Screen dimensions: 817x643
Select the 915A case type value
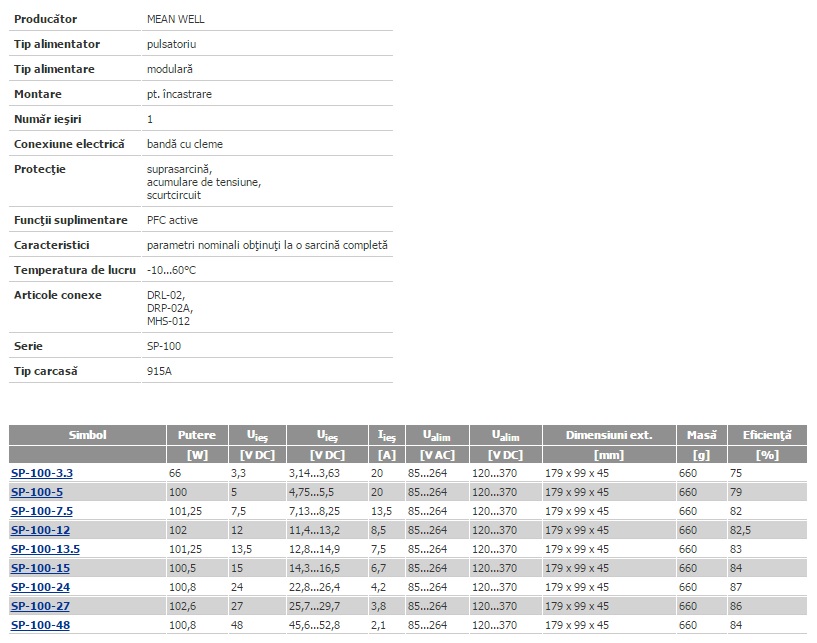click(159, 372)
